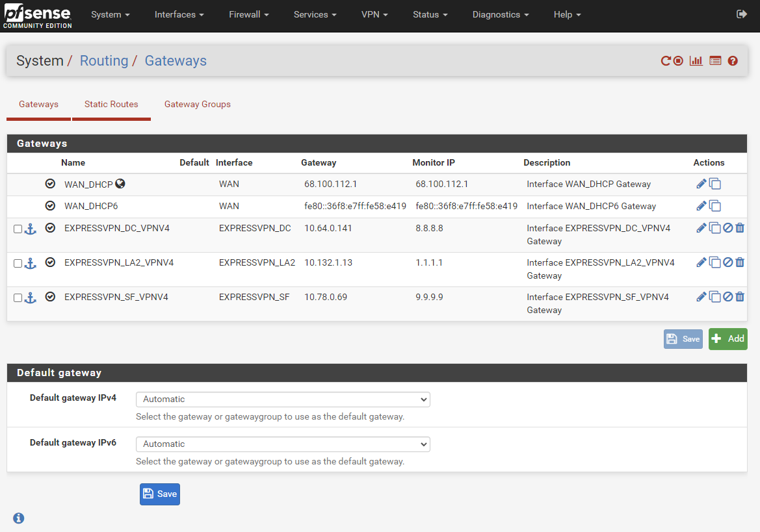
Task: Edit EXPRESSVPN_SF_VPNV4 gateway
Action: tap(701, 296)
